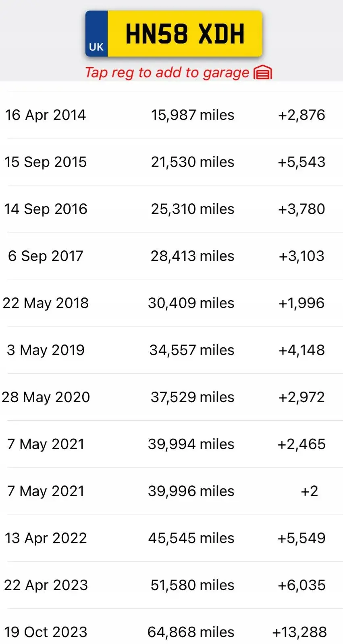Tap the +6,035 mileage difference
The width and height of the screenshot is (343, 644).
click(301, 585)
